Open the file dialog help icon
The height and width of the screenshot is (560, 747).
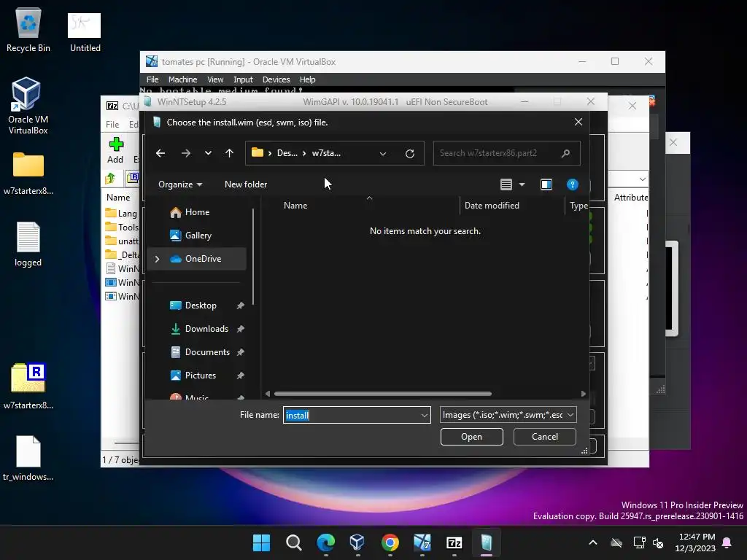tap(572, 184)
